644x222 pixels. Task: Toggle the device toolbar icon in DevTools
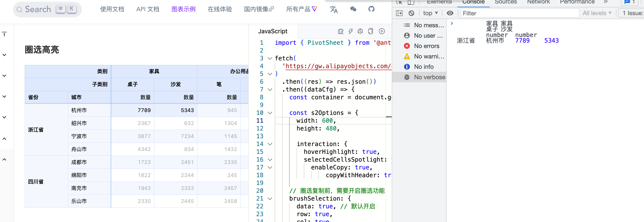411,2
